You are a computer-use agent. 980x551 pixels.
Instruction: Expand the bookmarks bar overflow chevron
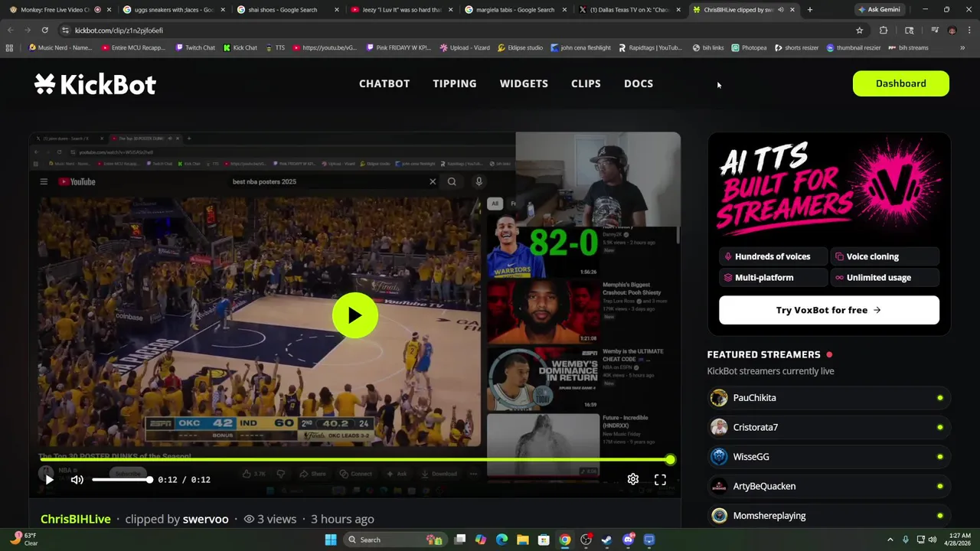click(x=962, y=47)
